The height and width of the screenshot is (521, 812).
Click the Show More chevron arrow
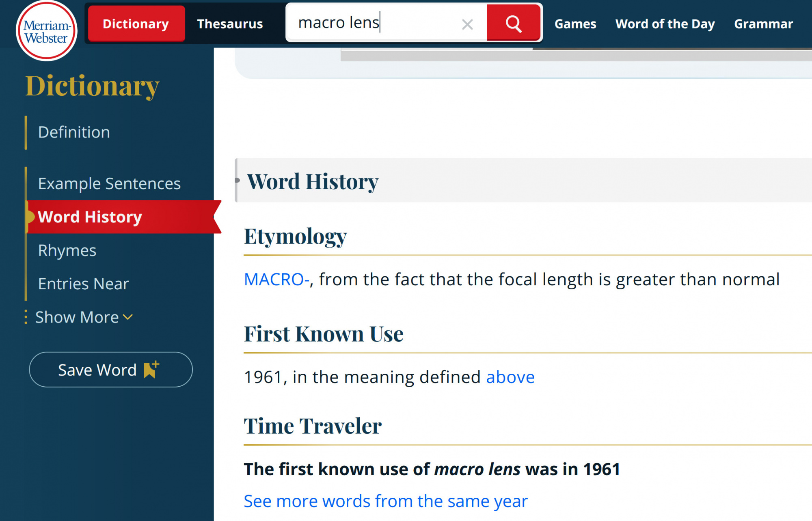[128, 317]
